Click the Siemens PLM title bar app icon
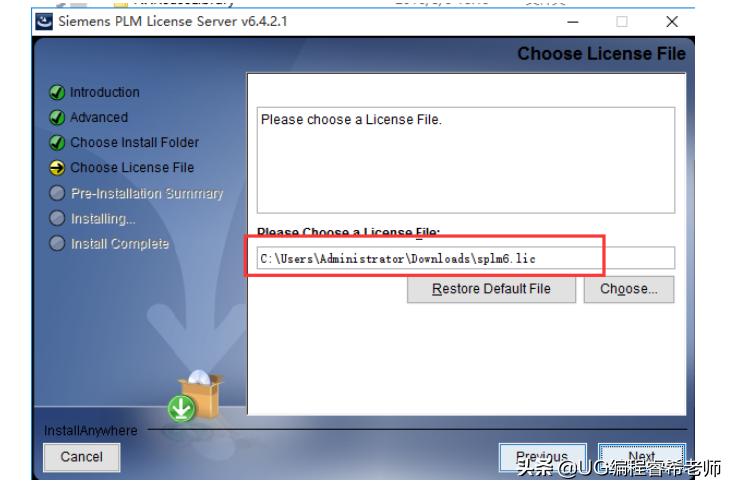This screenshot has height=492, width=735. coord(45,22)
